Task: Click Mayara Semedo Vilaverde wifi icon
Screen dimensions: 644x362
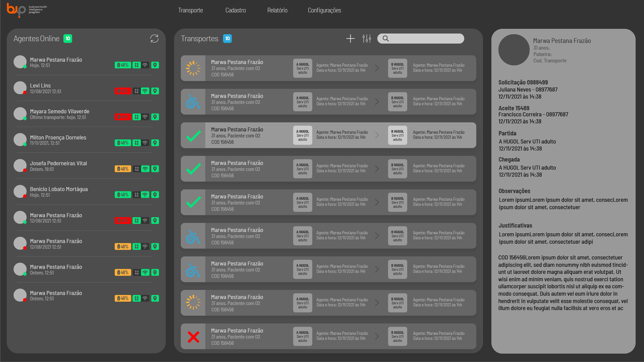Action: click(145, 117)
